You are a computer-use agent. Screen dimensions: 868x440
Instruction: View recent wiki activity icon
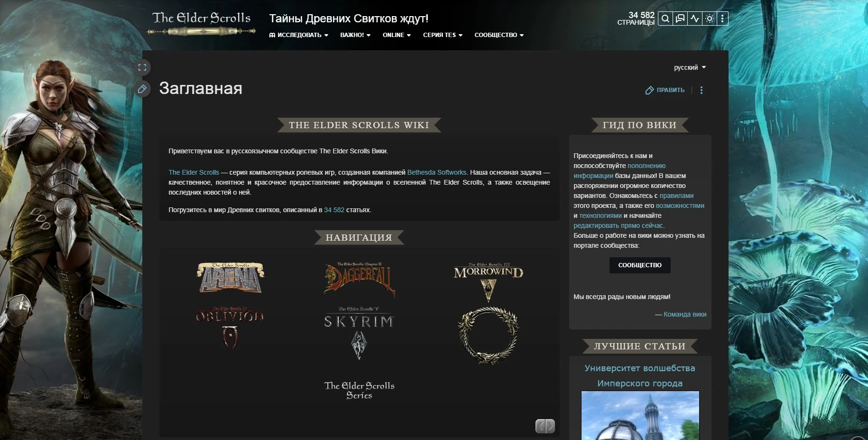click(695, 19)
